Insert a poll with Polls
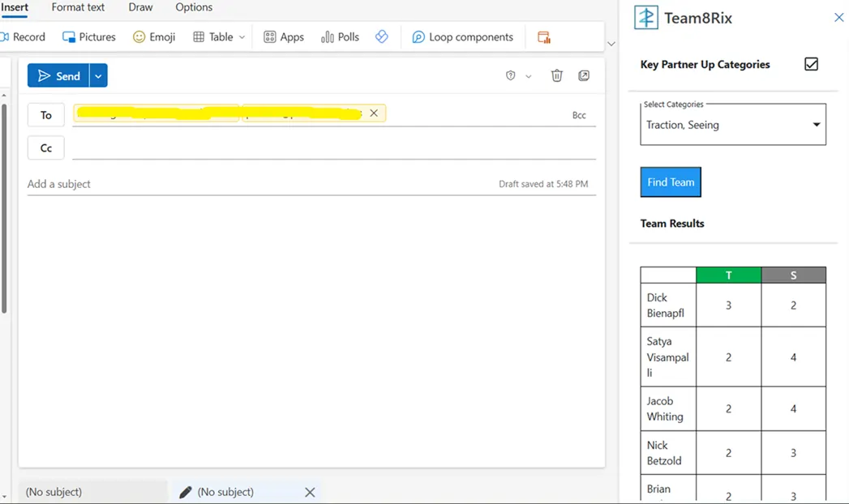 (x=340, y=36)
